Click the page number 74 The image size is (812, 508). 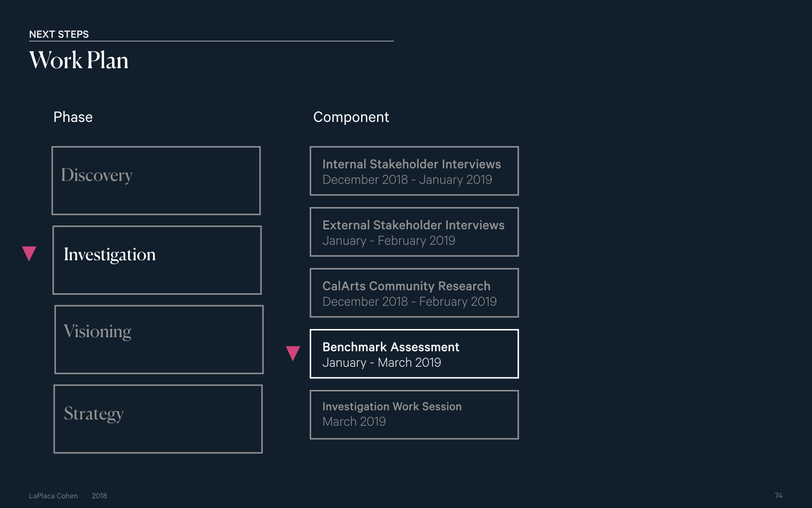(x=779, y=496)
